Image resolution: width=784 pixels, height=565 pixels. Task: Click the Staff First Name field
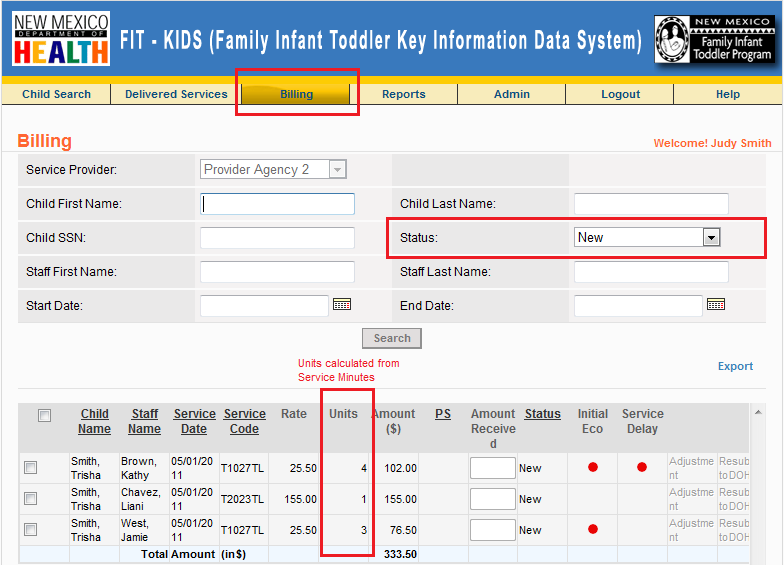click(x=278, y=272)
